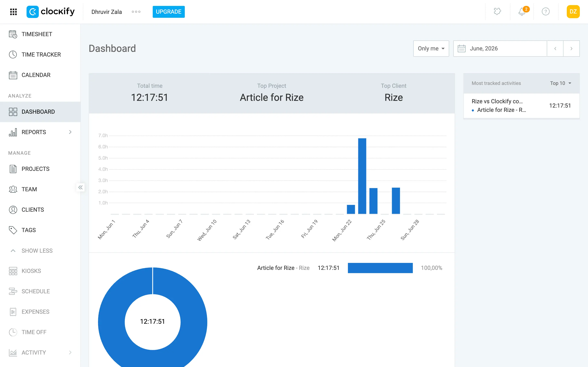Screen dimensions: 588x367
Task: Open the integrations puzzle piece icon
Action: [497, 11]
